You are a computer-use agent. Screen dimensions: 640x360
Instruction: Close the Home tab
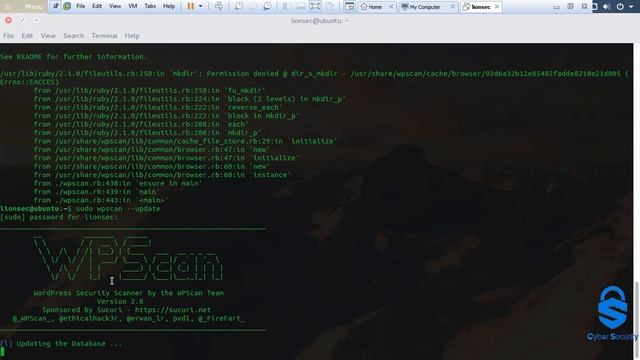click(391, 7)
